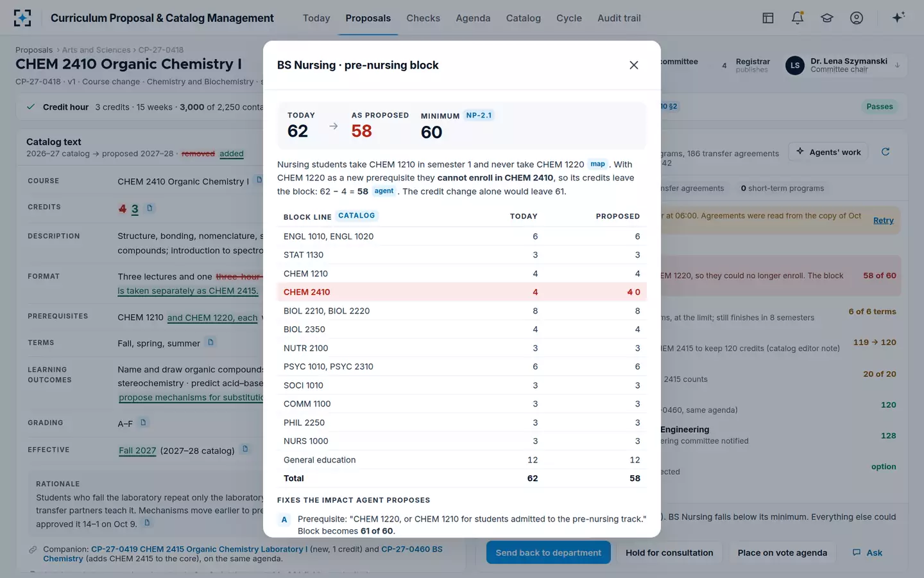Viewport: 924px width, 578px height.
Task: Click the Retry link
Action: pyautogui.click(x=883, y=220)
